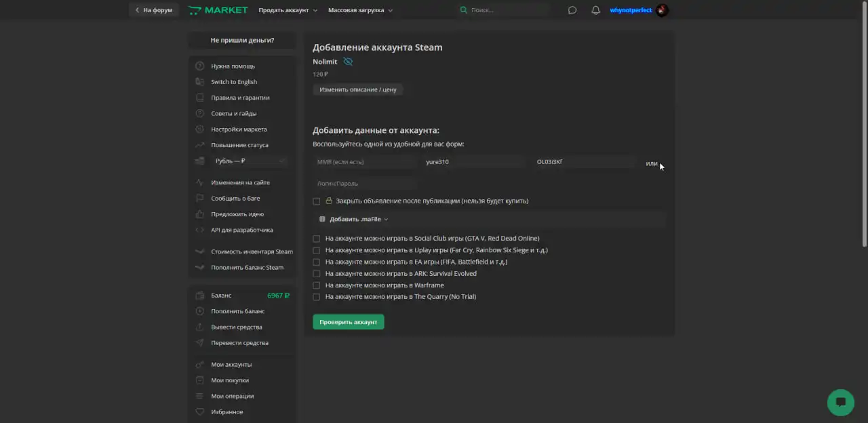Click the plus icon beside Пополнить баланс
The image size is (868, 423).
point(199,311)
